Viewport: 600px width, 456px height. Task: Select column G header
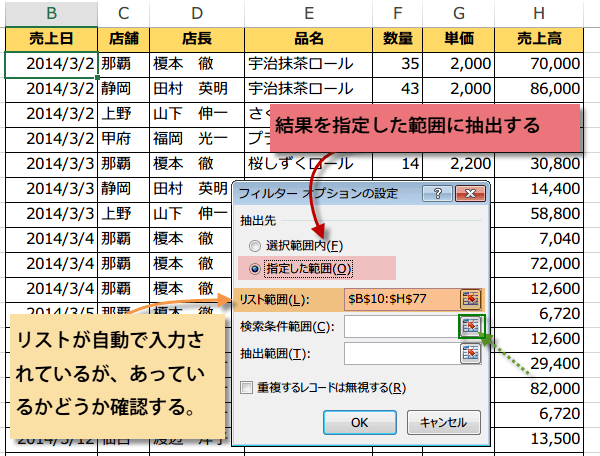(459, 13)
